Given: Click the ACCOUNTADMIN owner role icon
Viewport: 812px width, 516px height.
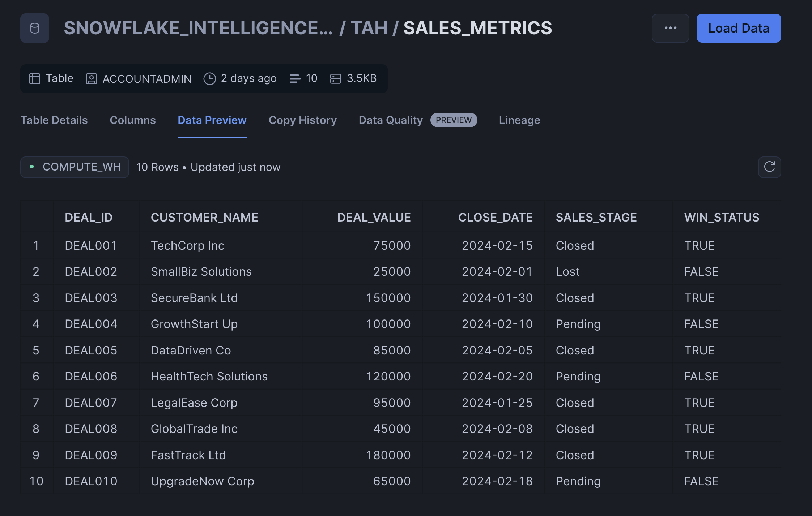Looking at the screenshot, I should tap(91, 78).
